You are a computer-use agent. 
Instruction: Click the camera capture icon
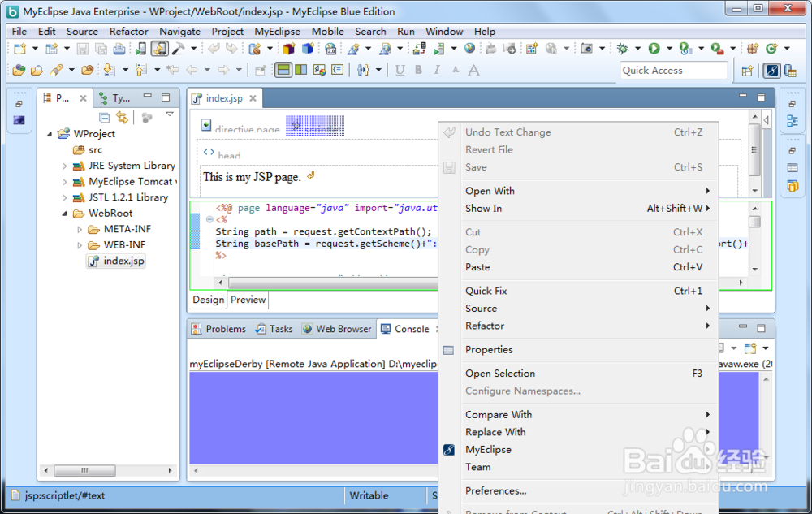(587, 49)
